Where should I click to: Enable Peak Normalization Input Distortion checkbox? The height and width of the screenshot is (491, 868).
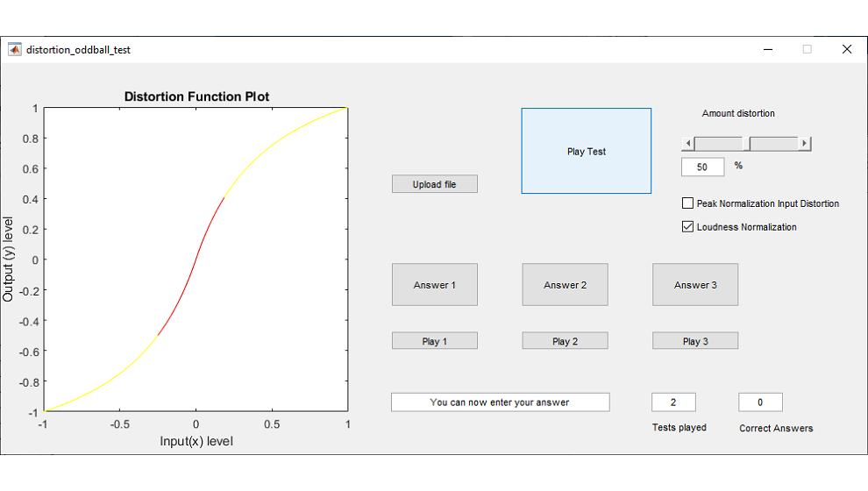click(x=687, y=203)
